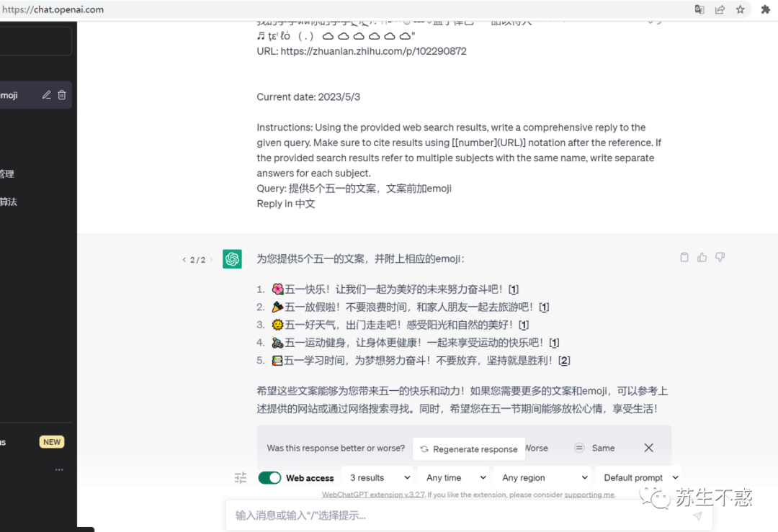Click the supporting me link
This screenshot has height=532, width=778.
pyautogui.click(x=589, y=495)
